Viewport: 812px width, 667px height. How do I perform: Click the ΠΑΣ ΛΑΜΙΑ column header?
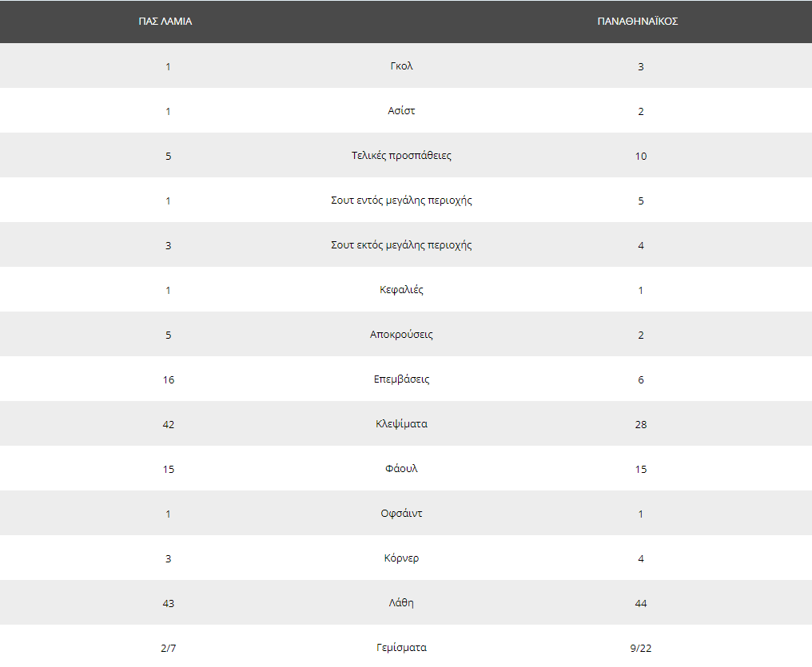[165, 22]
